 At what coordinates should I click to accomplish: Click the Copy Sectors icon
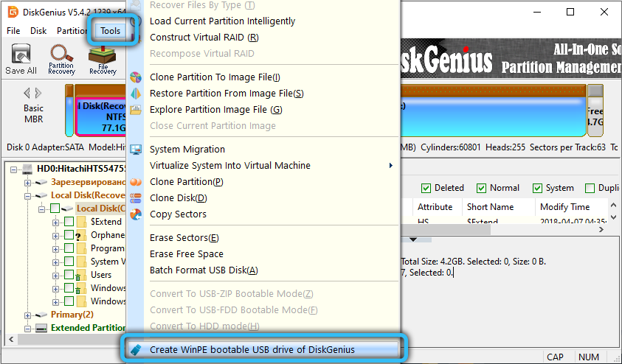coord(135,214)
